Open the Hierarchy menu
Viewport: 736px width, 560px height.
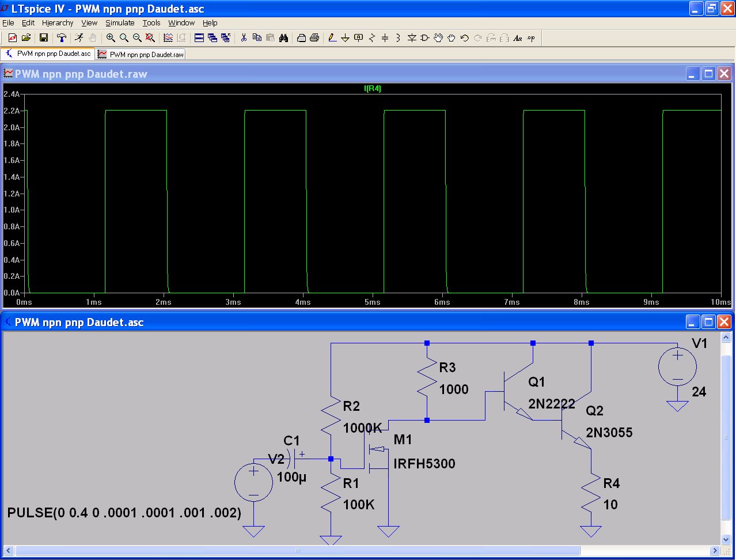[58, 23]
